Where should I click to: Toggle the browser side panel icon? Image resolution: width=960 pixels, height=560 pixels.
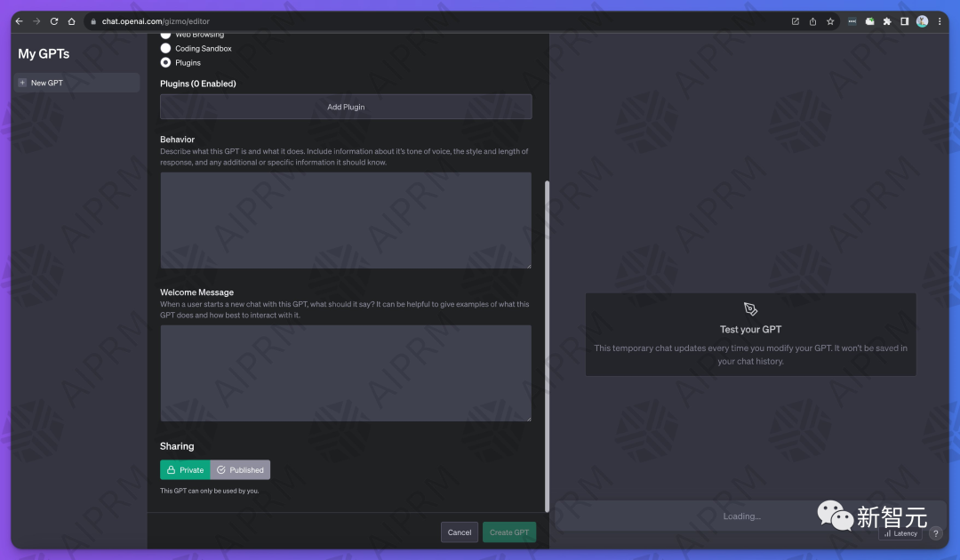point(904,21)
